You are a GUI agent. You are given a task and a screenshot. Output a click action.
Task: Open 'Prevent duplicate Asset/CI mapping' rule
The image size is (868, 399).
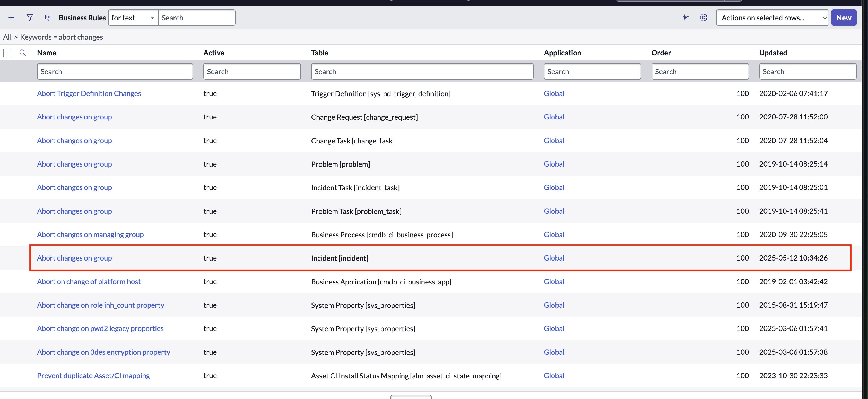(x=93, y=375)
